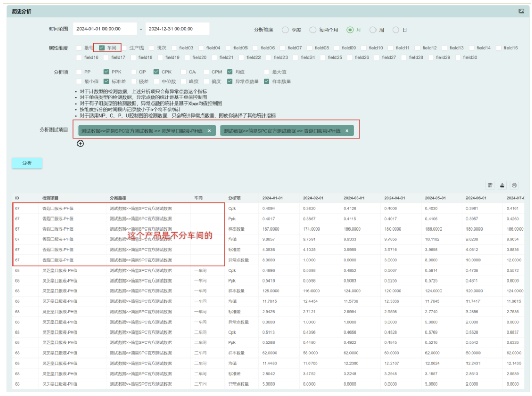Uncheck the 车间 attribute dimension checkbox
Image resolution: width=532 pixels, height=396 pixels.
101,45
